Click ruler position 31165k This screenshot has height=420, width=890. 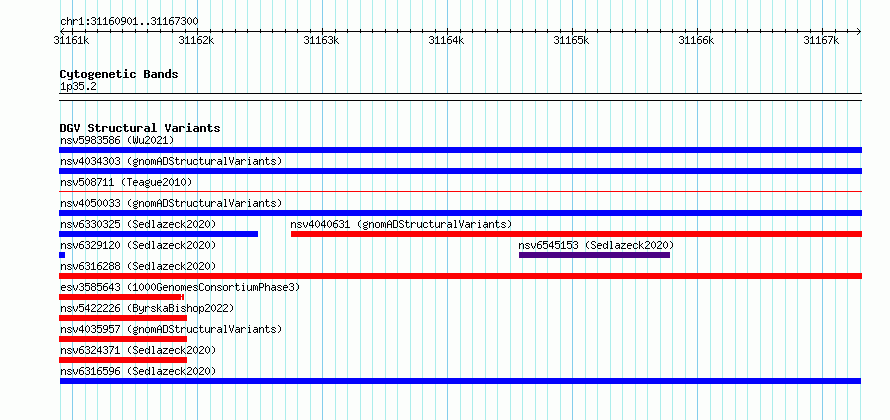[x=572, y=40]
